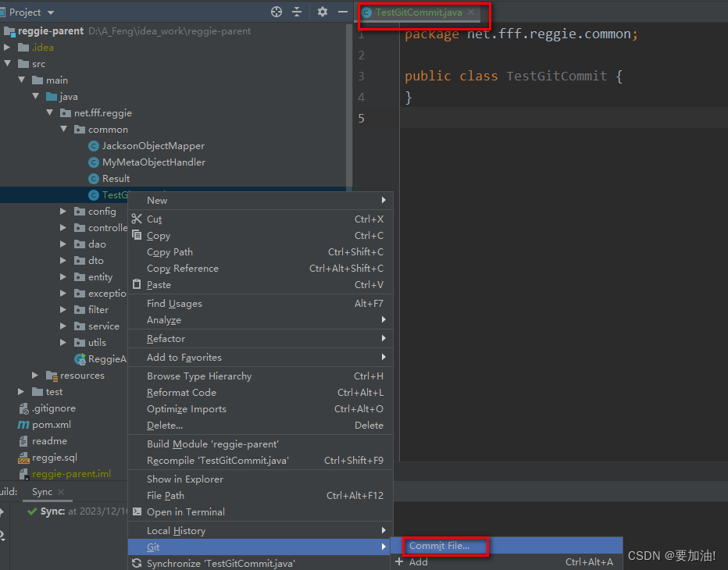
Task: Open the Local History submenu
Action: [x=260, y=530]
